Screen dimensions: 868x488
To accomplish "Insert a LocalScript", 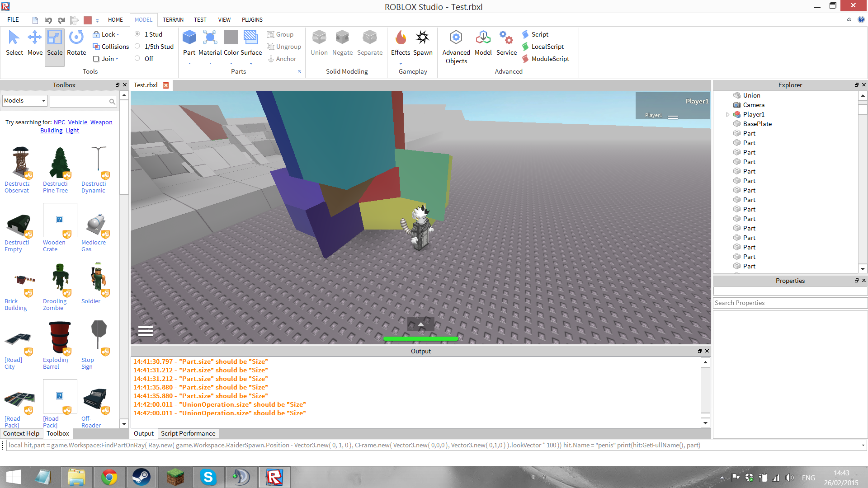I will (543, 47).
